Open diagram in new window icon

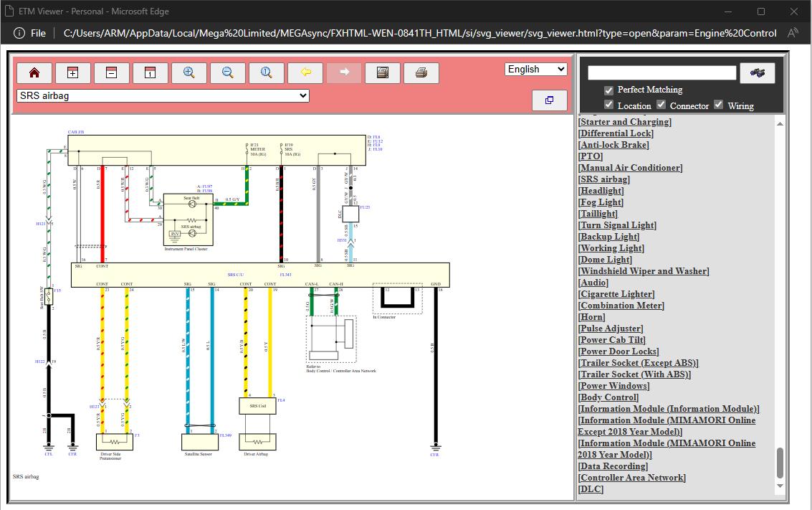coord(550,100)
